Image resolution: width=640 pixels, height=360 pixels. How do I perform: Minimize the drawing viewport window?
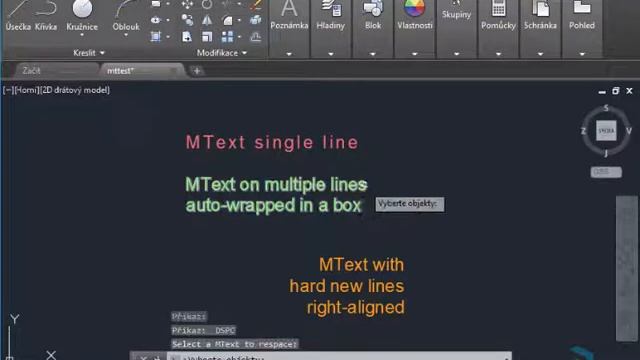coord(602,92)
